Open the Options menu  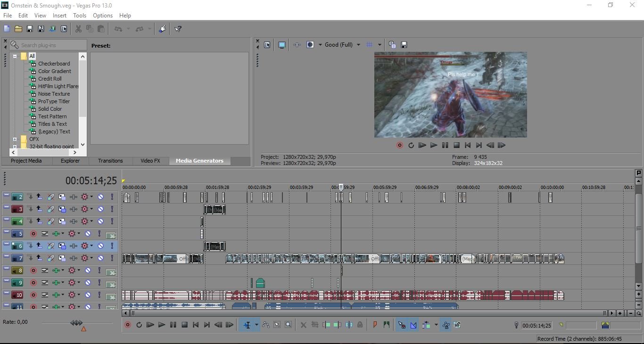[x=103, y=16]
